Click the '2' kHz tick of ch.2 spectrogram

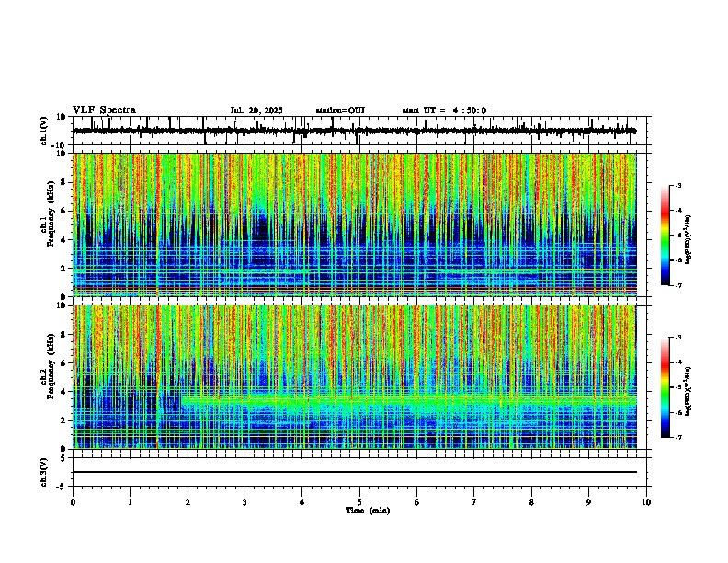pyautogui.click(x=64, y=420)
